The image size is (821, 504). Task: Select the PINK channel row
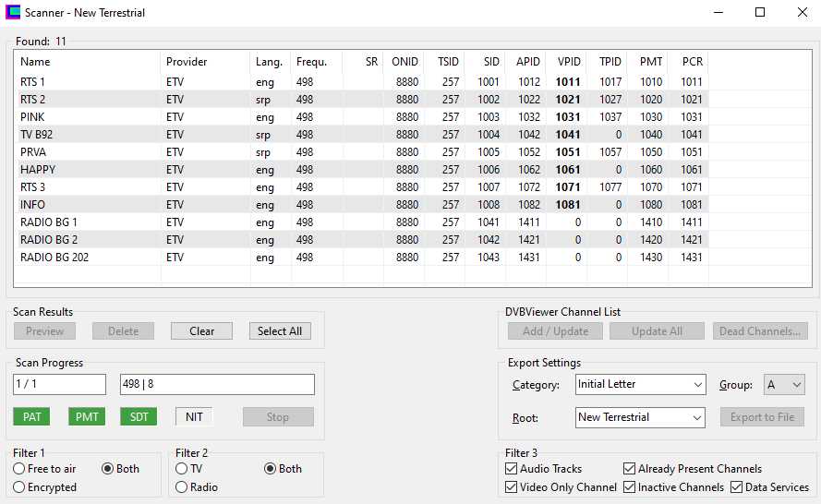tap(361, 116)
